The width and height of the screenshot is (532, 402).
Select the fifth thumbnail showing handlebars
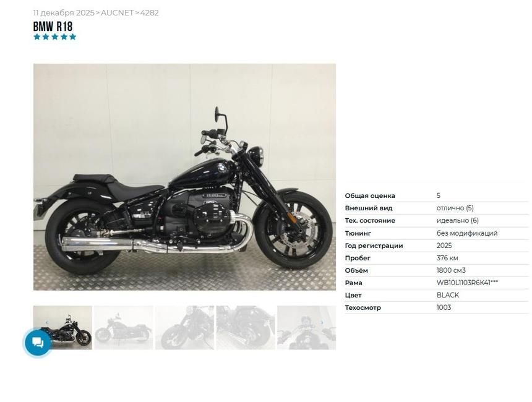point(306,328)
